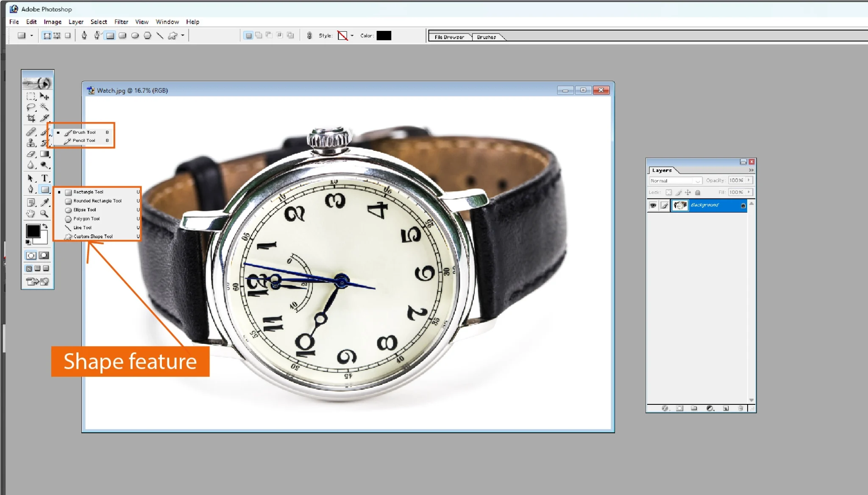The image size is (868, 495).
Task: Choose Polygon shape in options bar
Action: (147, 36)
